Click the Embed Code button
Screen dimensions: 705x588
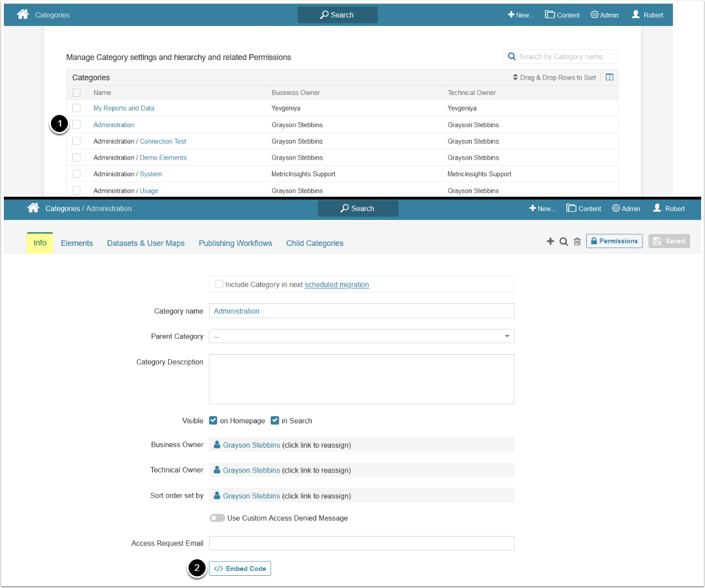tap(240, 569)
